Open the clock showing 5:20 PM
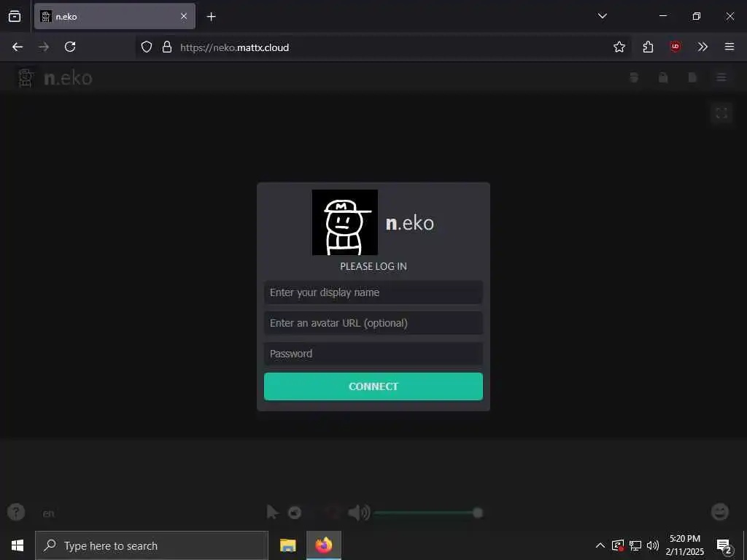 [684, 545]
